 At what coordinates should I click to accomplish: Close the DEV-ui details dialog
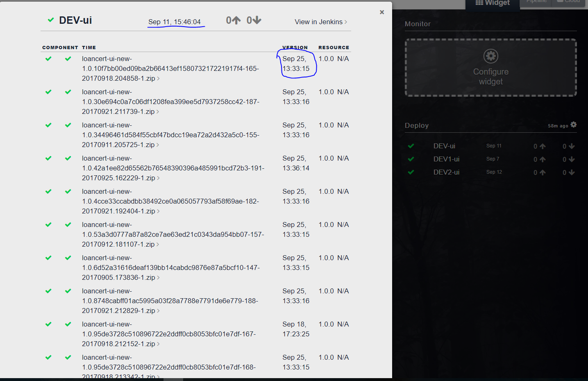tap(381, 12)
